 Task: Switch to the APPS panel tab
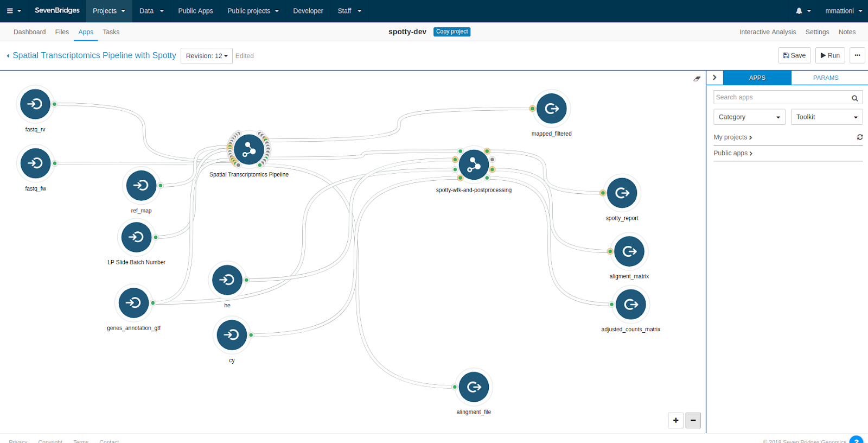click(x=757, y=78)
